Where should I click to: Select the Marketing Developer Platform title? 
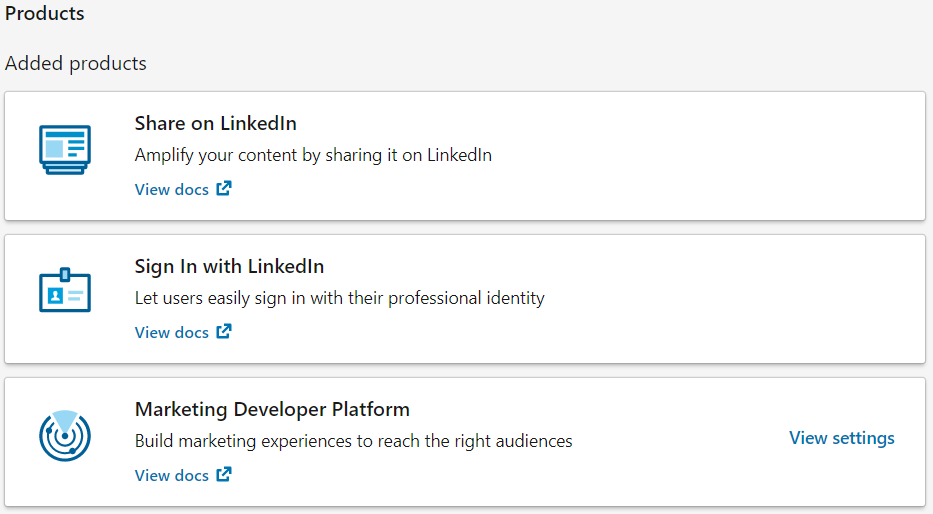[272, 409]
